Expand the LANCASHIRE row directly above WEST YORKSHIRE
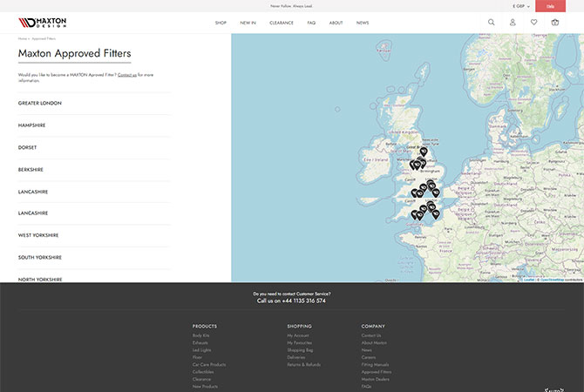This screenshot has width=584, height=392. [x=94, y=213]
